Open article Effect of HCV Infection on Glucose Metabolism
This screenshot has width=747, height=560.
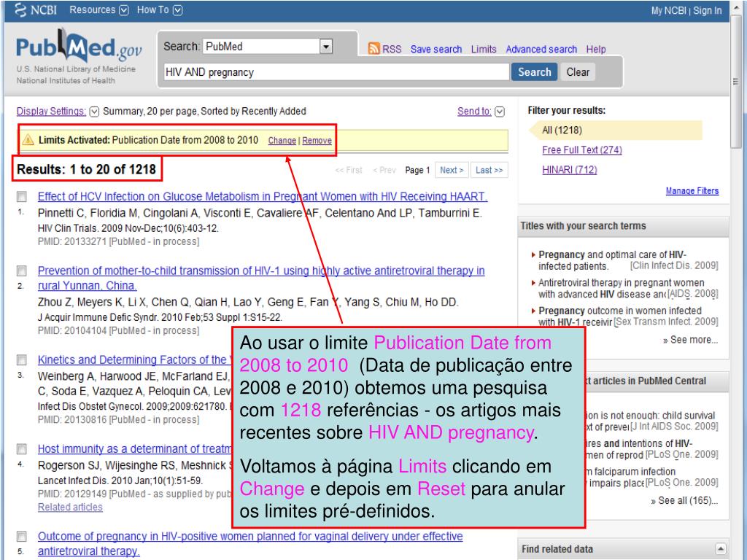(x=263, y=196)
